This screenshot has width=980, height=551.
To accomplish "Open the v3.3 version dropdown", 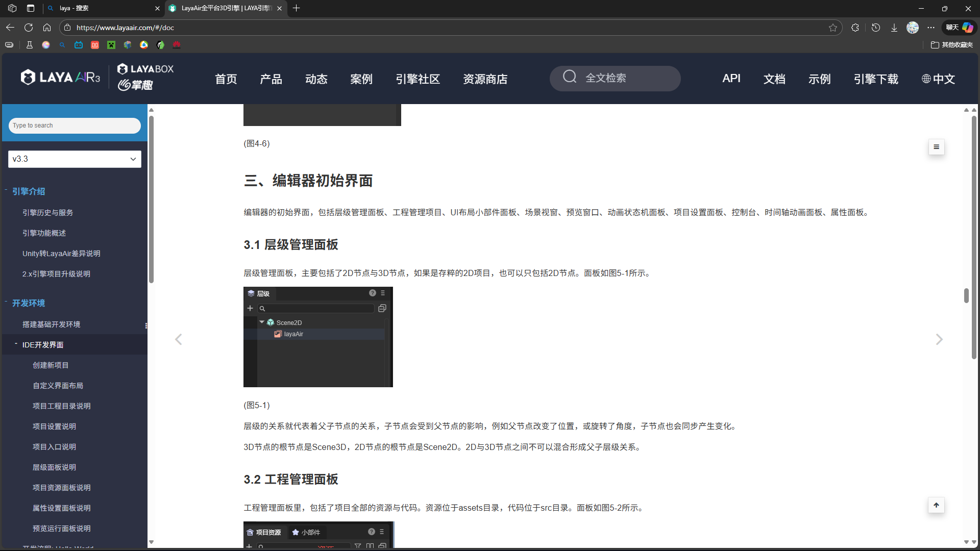I will point(75,159).
